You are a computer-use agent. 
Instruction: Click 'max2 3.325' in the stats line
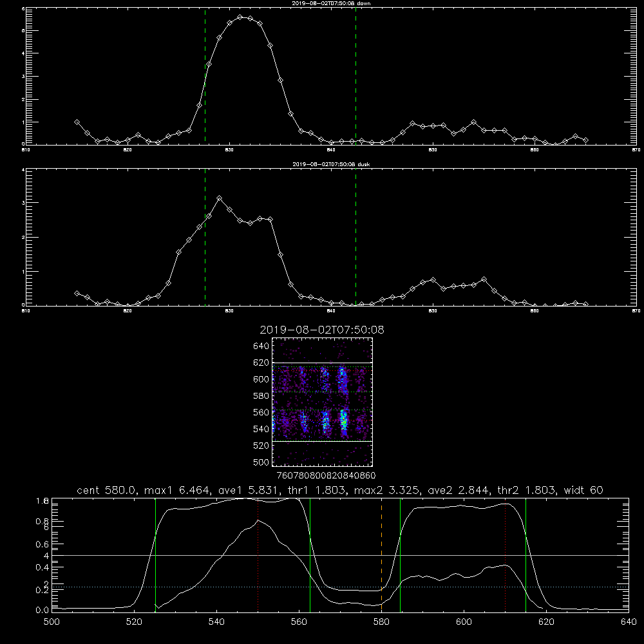[388, 490]
